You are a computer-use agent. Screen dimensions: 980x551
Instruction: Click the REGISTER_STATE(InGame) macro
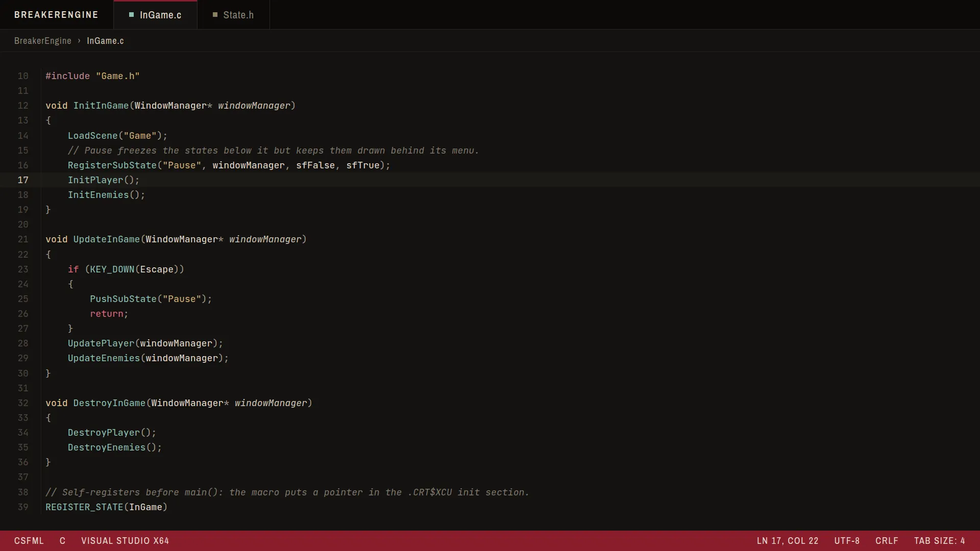pos(106,507)
